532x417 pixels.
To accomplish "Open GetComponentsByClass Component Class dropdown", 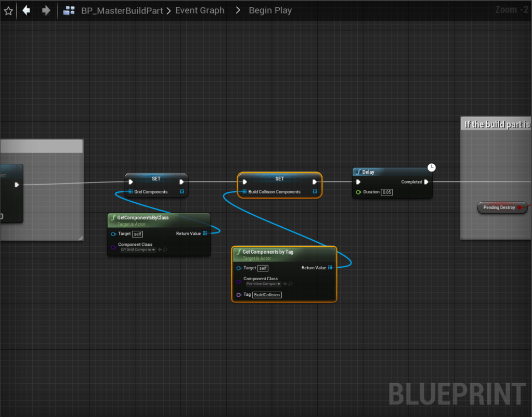I will 138,250.
